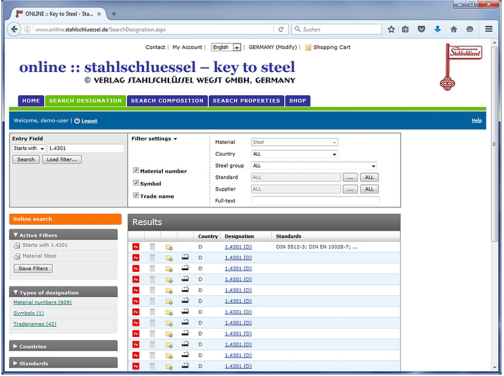This screenshot has height=376, width=504.
Task: Click the ALL button beside Standard
Action: point(369,178)
